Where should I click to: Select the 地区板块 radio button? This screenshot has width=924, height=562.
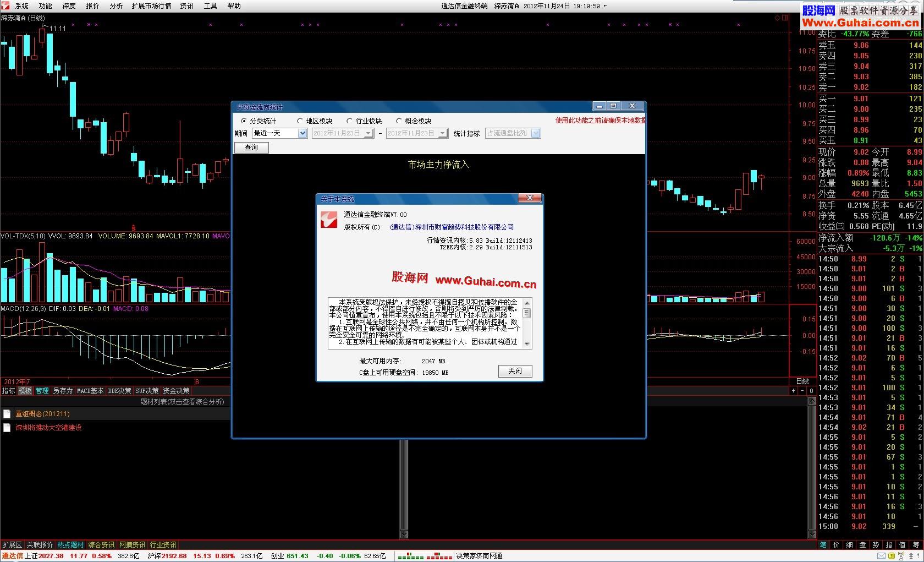point(300,121)
